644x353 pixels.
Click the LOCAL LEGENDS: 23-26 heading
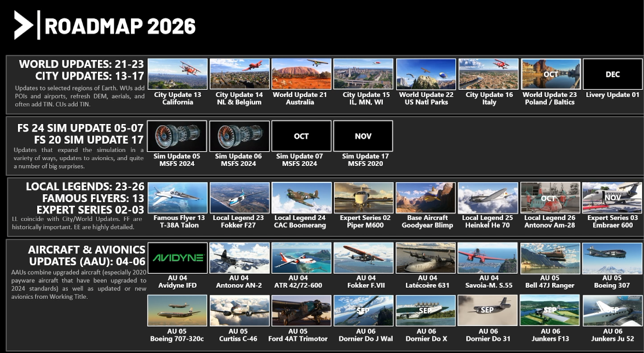(85, 187)
